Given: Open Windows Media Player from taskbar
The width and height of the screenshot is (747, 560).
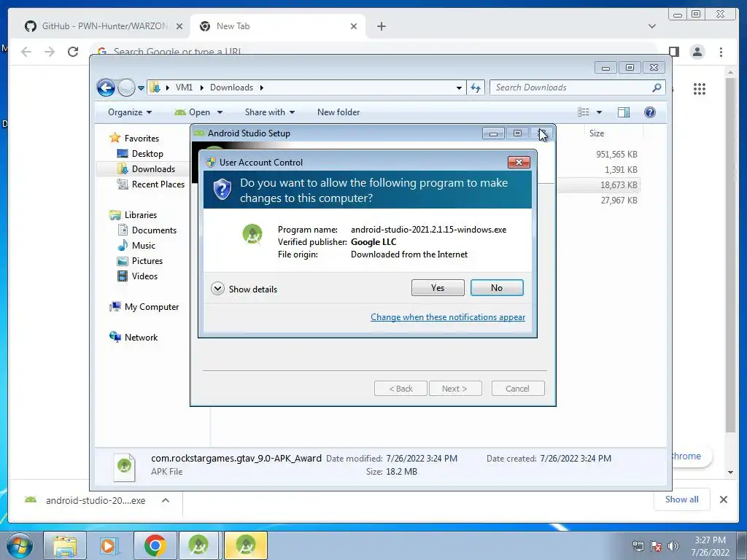Looking at the screenshot, I should (109, 545).
